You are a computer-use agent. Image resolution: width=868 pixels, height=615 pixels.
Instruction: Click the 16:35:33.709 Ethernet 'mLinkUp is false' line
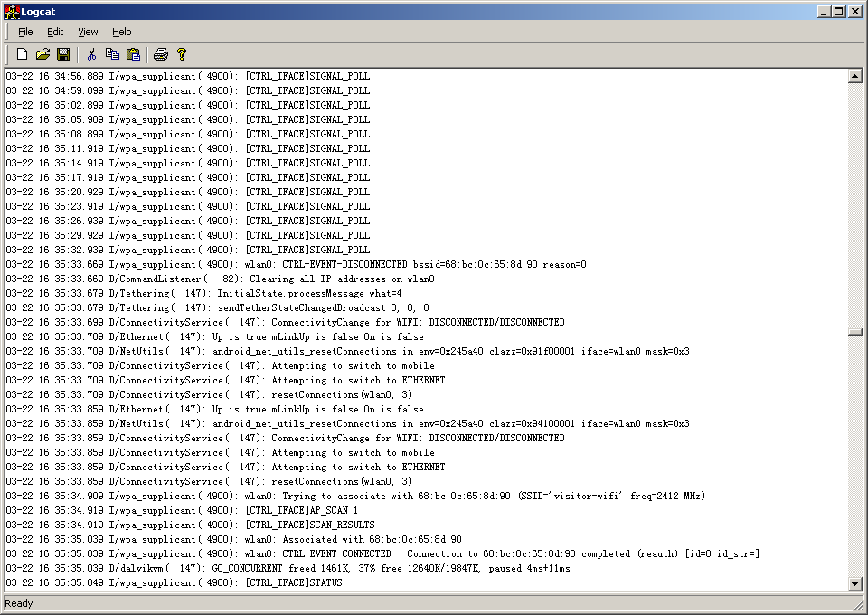pos(215,336)
